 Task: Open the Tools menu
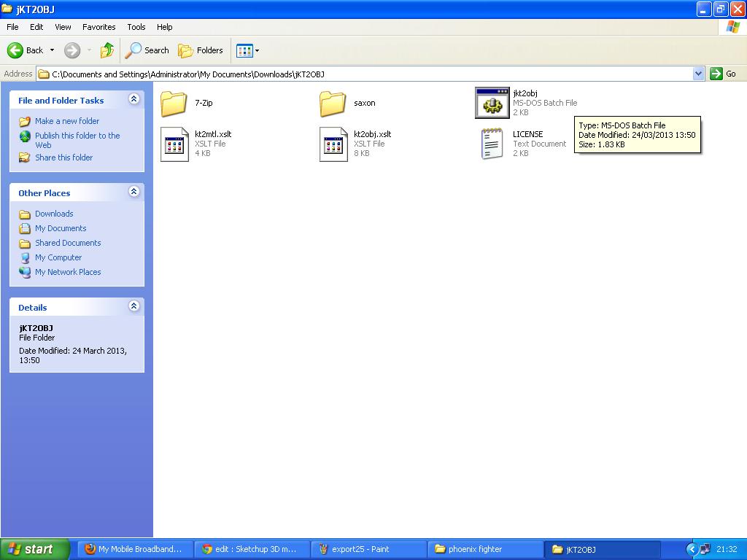[136, 27]
